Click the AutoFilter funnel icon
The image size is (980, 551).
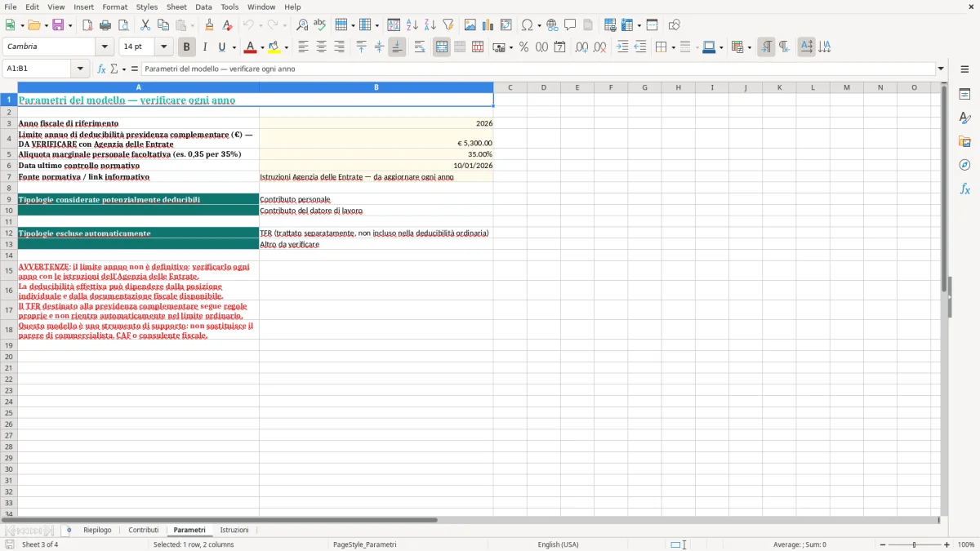tap(448, 25)
